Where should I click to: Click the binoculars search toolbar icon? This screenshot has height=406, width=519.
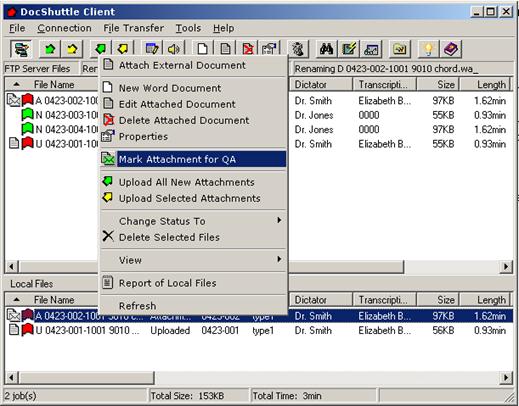(326, 49)
